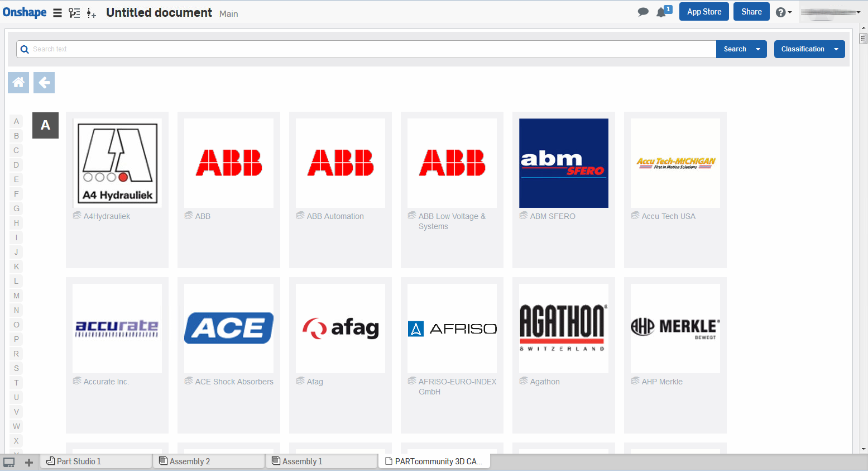Viewport: 868px width, 471px height.
Task: Expand the help question mark menu
Action: 784,12
